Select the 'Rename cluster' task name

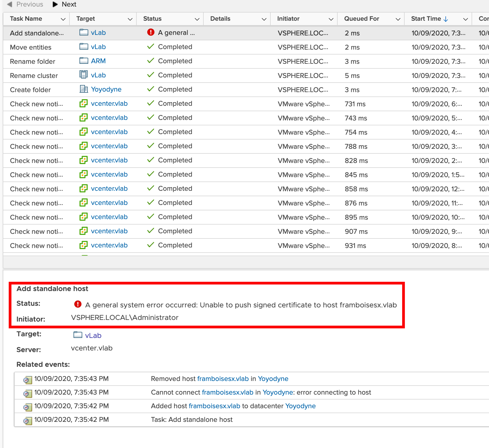click(34, 76)
